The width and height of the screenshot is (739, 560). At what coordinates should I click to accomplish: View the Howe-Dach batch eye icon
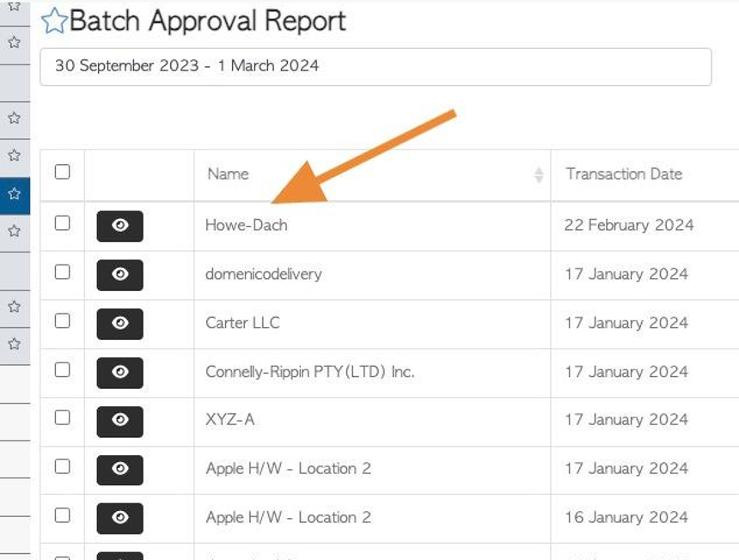(119, 226)
